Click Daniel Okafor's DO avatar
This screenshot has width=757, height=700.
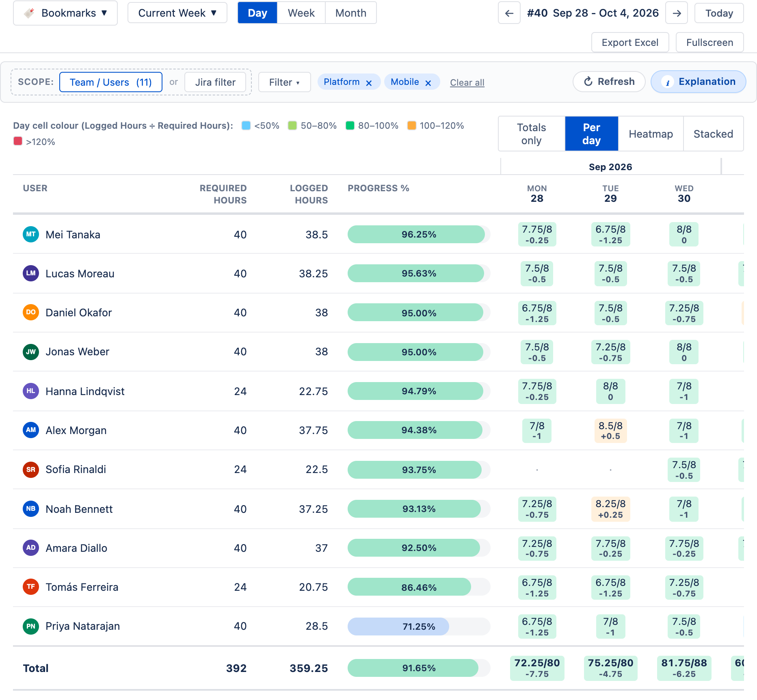[31, 312]
